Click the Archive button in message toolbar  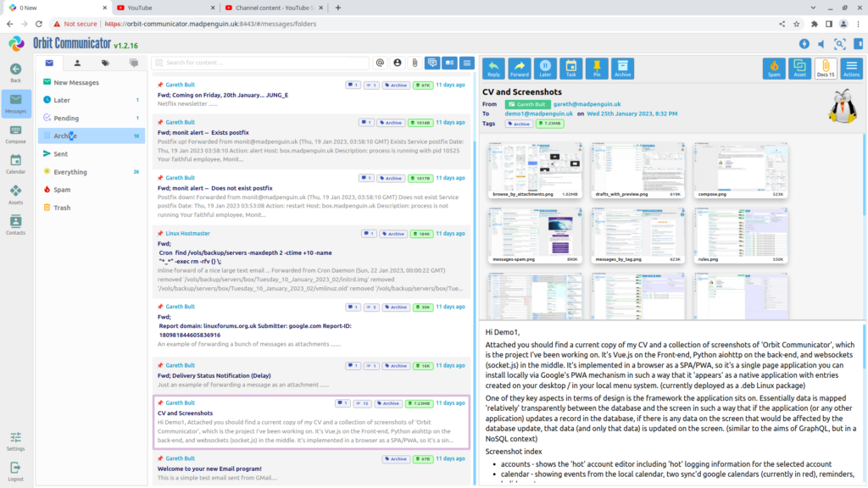[623, 68]
